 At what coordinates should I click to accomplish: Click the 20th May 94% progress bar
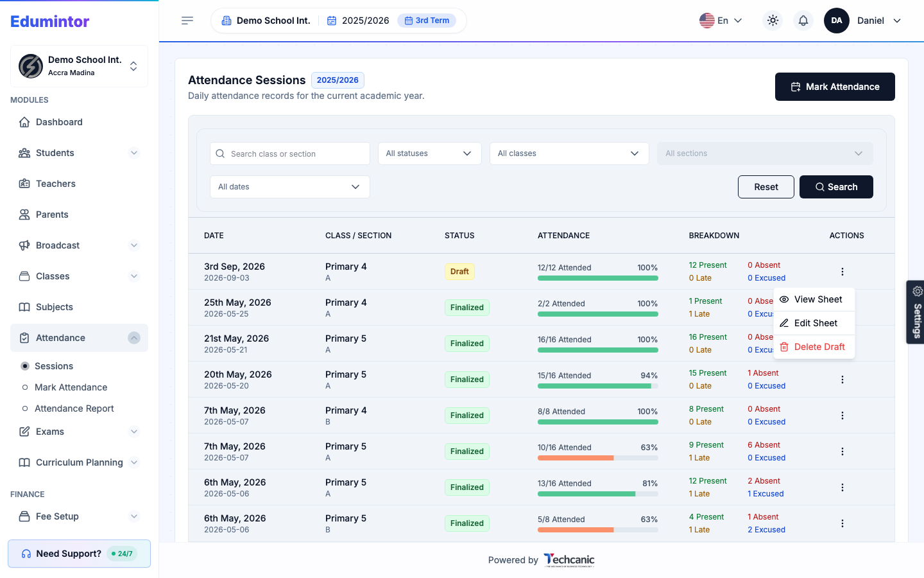(598, 386)
